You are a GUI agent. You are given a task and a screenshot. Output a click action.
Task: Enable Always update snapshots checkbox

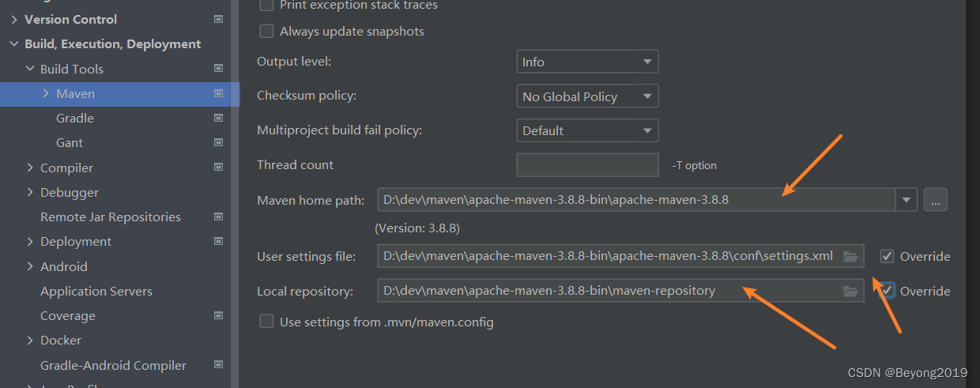tap(267, 32)
